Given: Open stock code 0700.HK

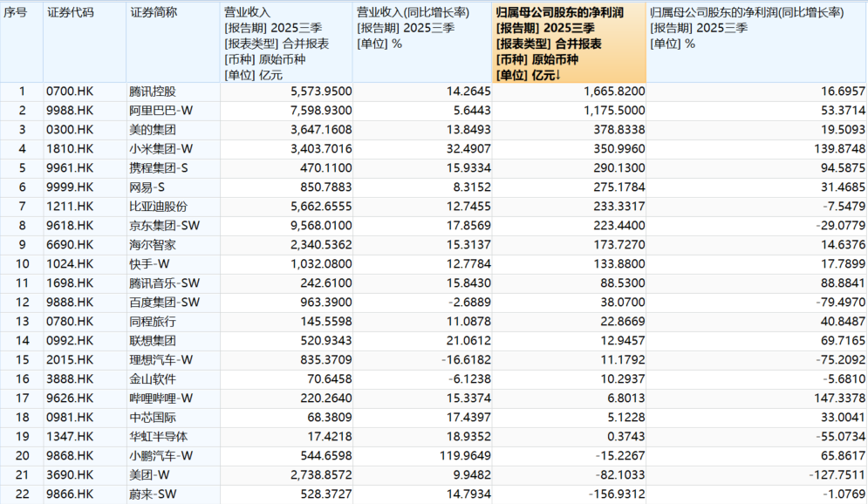Looking at the screenshot, I should point(70,92).
